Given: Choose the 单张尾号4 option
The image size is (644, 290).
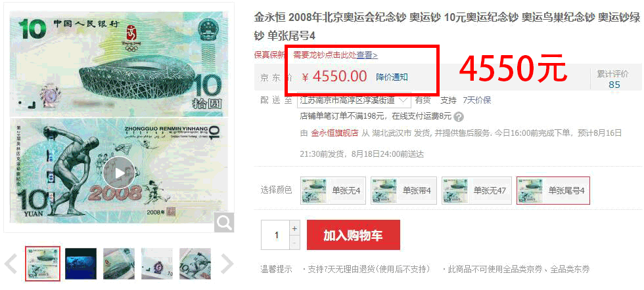Looking at the screenshot, I should pos(553,190).
